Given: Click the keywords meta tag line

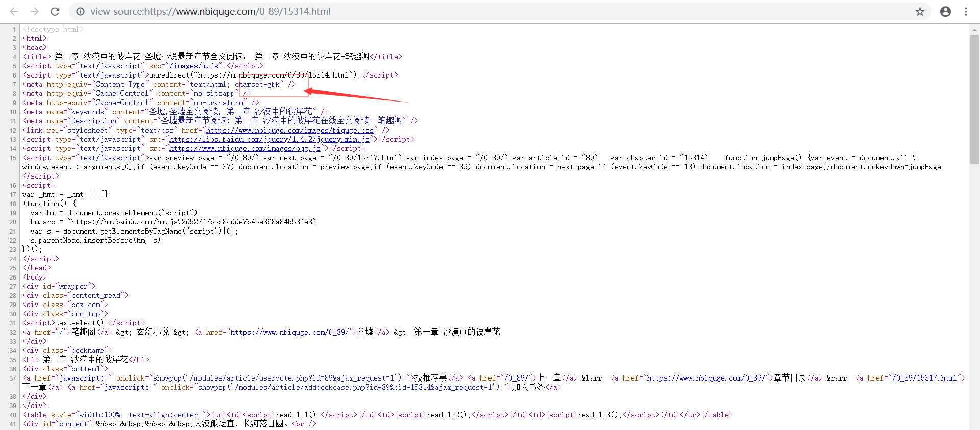Looking at the screenshot, I should (175, 112).
